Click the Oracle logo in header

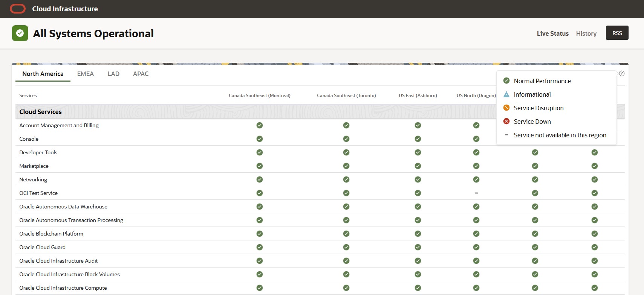point(18,9)
